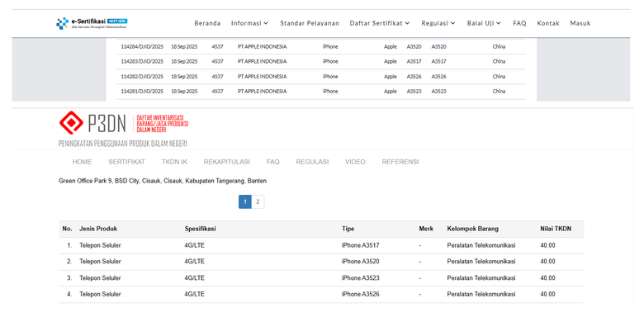Screen dimensions: 644x322
Task: Click 4G/LTE specification in row 2
Action: [195, 262]
